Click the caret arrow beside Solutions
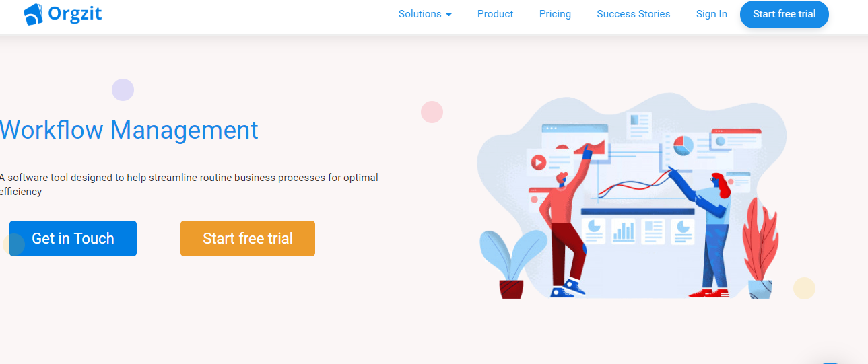Image resolution: width=868 pixels, height=364 pixels. point(448,15)
